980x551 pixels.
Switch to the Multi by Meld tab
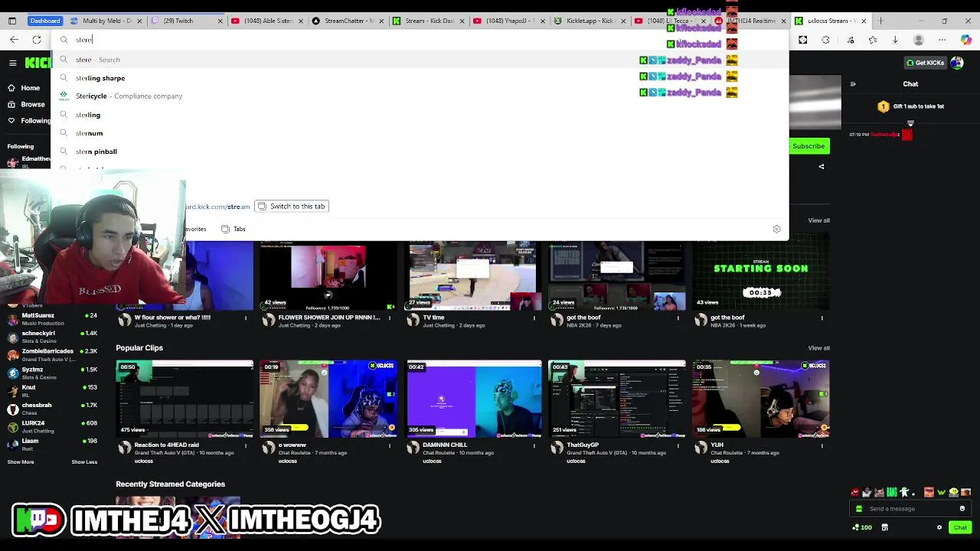pyautogui.click(x=105, y=21)
